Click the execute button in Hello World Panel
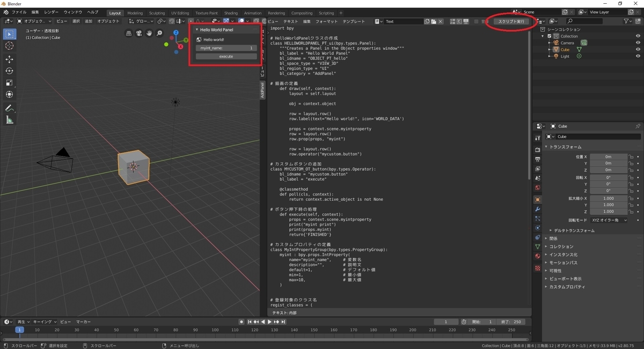The height and width of the screenshot is (349, 644). click(226, 56)
